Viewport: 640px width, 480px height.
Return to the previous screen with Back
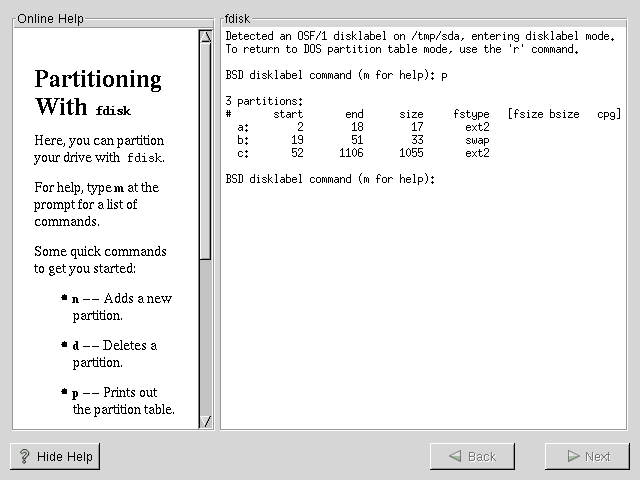click(x=472, y=456)
